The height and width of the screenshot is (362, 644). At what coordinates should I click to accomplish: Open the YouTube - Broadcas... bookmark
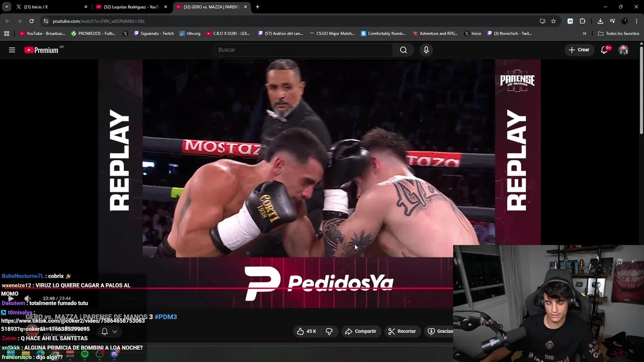tap(42, 34)
